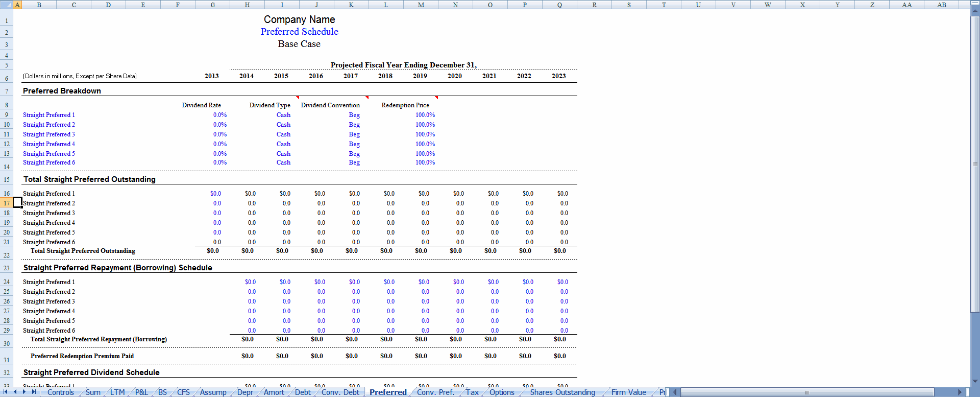Open the Conv. Pref. sheet tab

click(x=435, y=392)
